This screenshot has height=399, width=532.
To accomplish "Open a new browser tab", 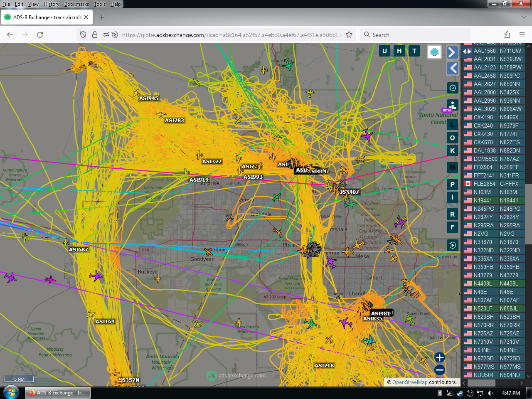I will (102, 17).
